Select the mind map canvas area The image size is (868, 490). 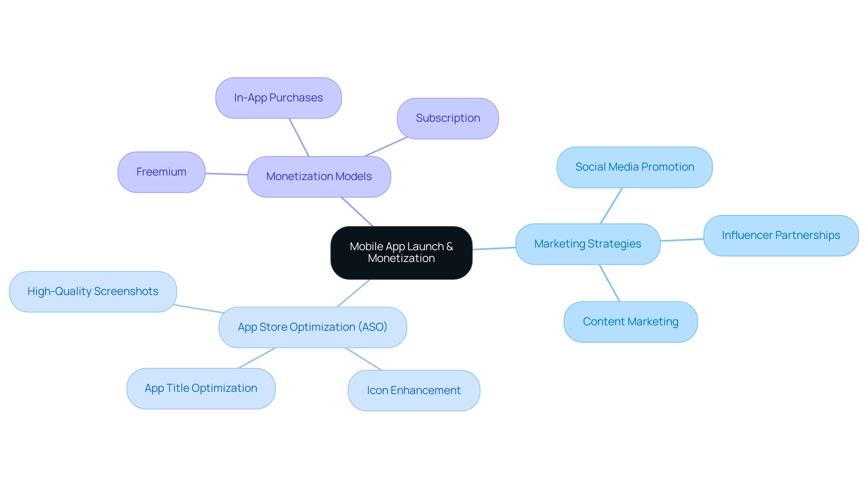[434, 245]
